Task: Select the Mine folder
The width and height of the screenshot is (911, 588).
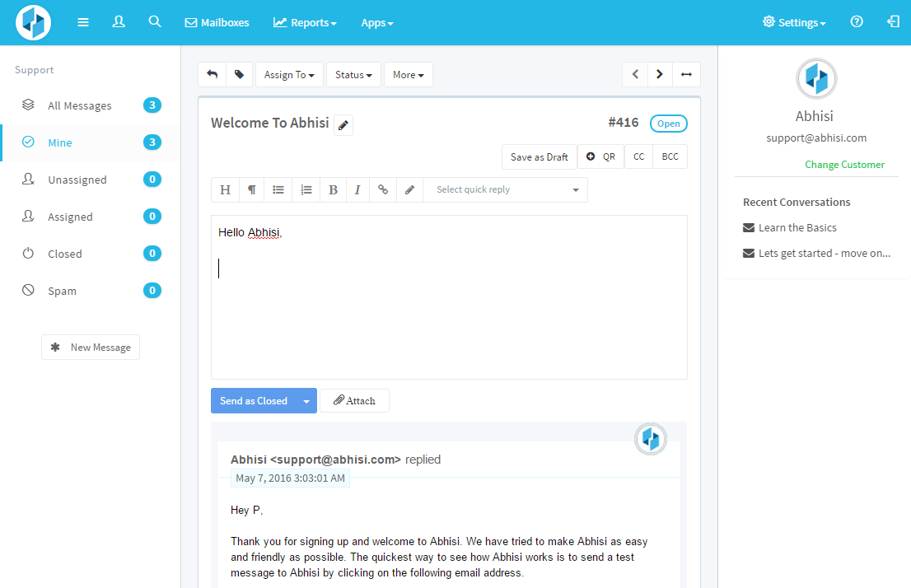Action: (x=91, y=142)
